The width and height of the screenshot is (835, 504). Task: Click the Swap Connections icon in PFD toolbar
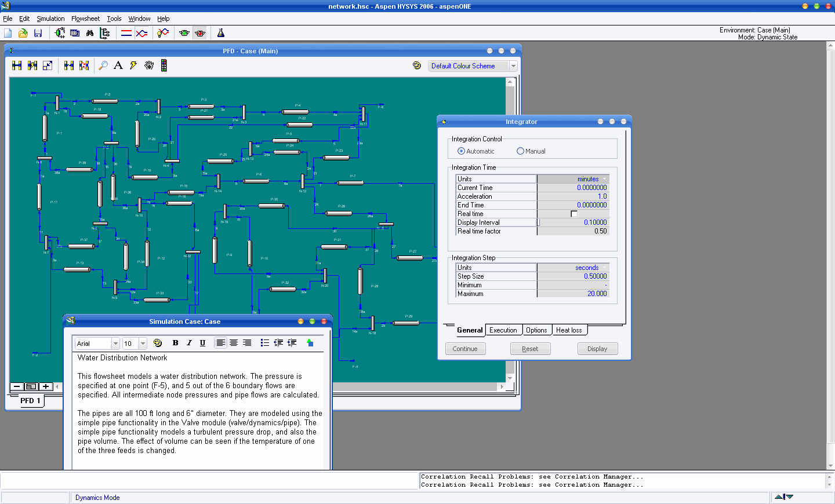pos(85,65)
